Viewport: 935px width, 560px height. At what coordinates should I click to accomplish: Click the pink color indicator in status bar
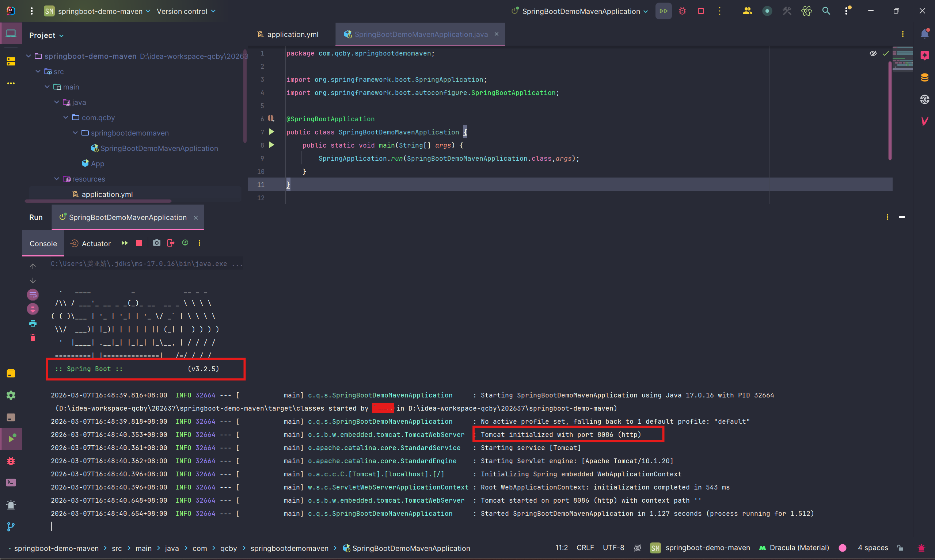pos(843,548)
